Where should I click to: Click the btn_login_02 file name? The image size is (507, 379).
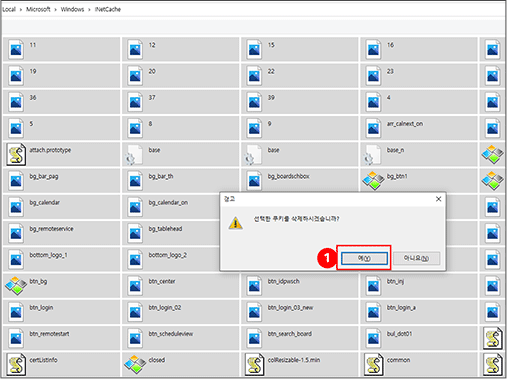[x=165, y=308]
